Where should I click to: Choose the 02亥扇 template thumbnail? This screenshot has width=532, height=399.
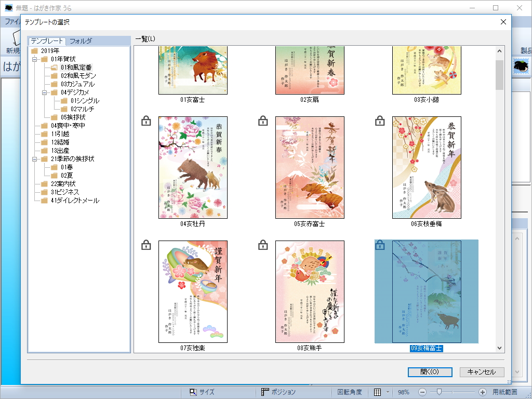pos(310,70)
